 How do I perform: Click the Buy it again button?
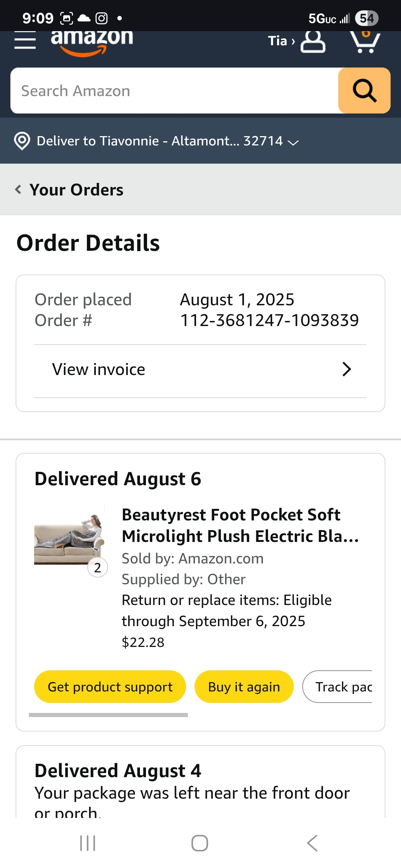click(244, 687)
